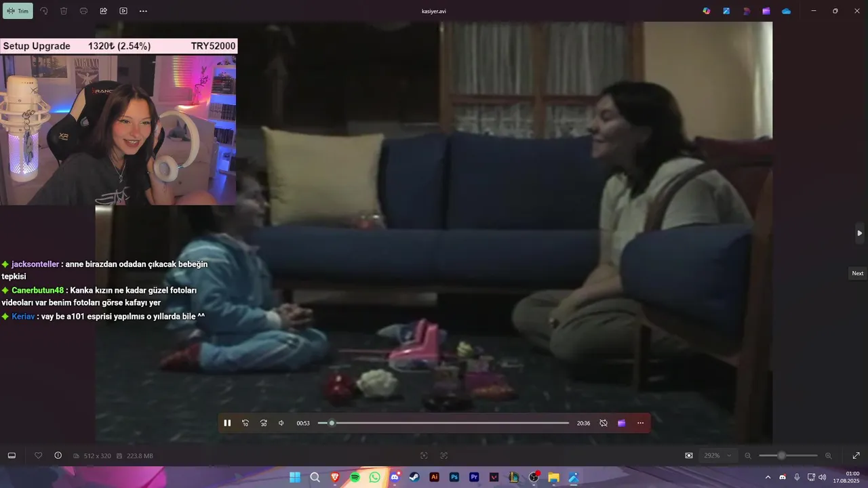Favorite the video with the heart icon

click(39, 455)
